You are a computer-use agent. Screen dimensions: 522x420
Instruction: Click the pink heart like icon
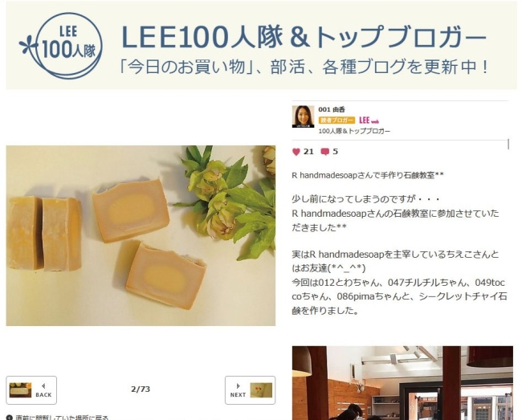(296, 152)
